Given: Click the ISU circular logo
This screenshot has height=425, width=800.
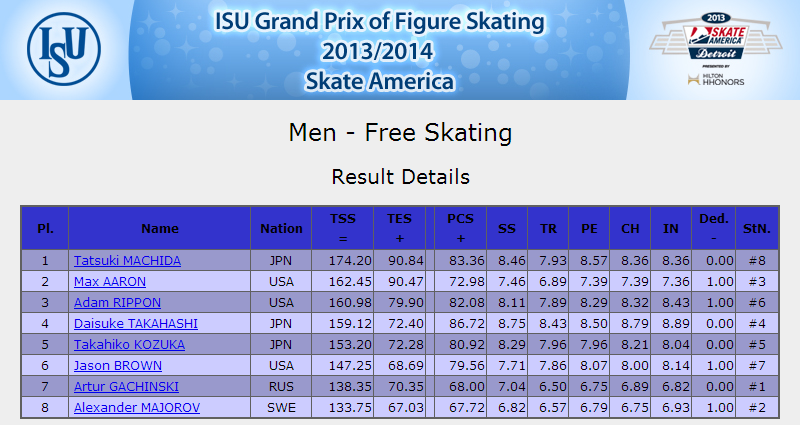Looking at the screenshot, I should 64,49.
